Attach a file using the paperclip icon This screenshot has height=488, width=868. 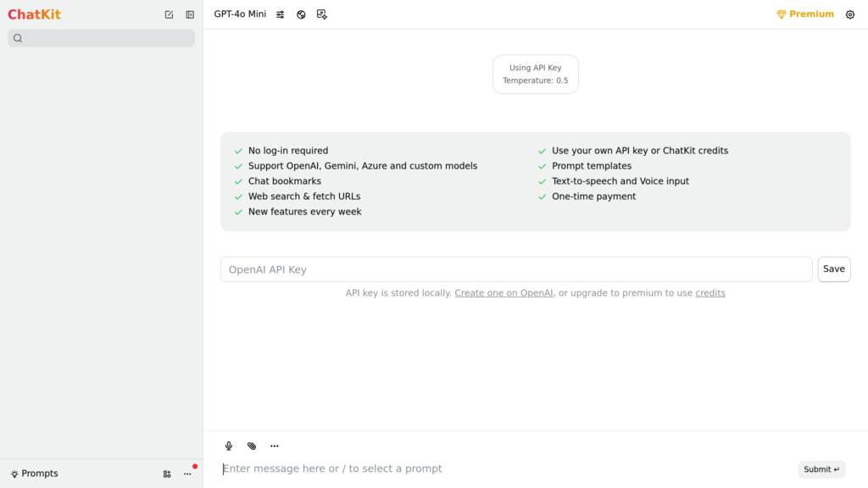[251, 445]
